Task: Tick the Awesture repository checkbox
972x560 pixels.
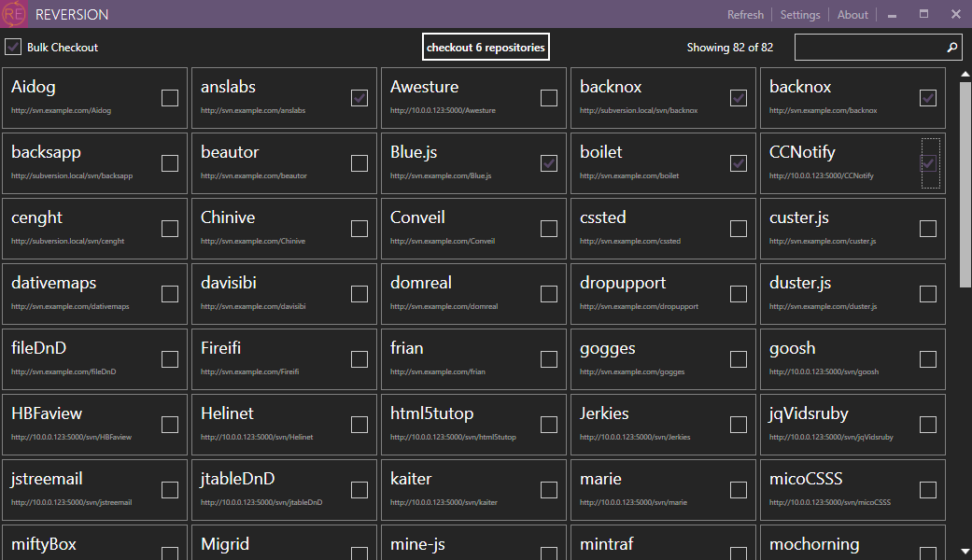Action: pos(549,98)
